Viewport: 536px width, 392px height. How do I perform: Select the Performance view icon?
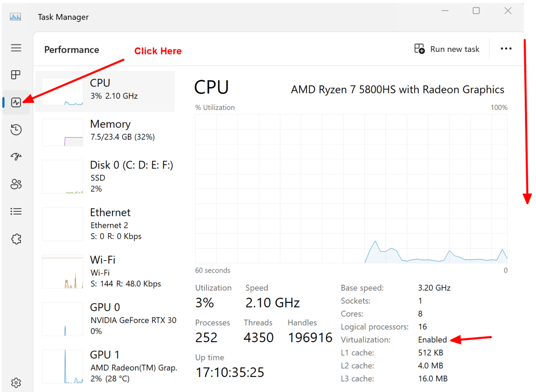click(16, 102)
